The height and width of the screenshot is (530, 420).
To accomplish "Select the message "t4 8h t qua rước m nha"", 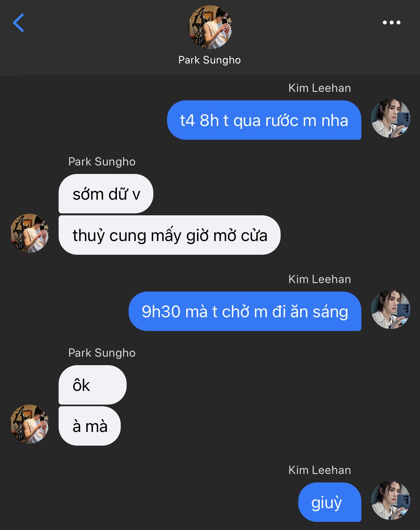I will [x=264, y=120].
